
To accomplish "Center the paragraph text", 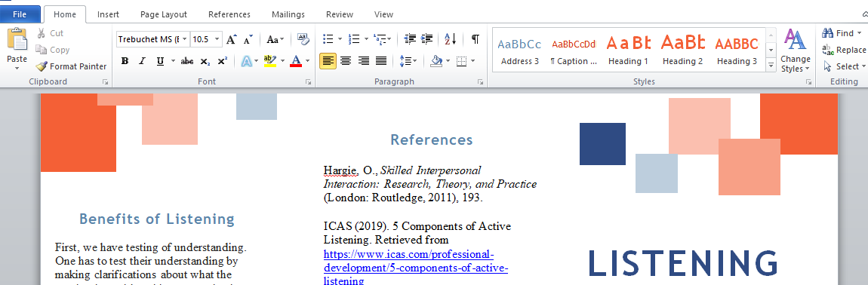I will click(x=346, y=61).
